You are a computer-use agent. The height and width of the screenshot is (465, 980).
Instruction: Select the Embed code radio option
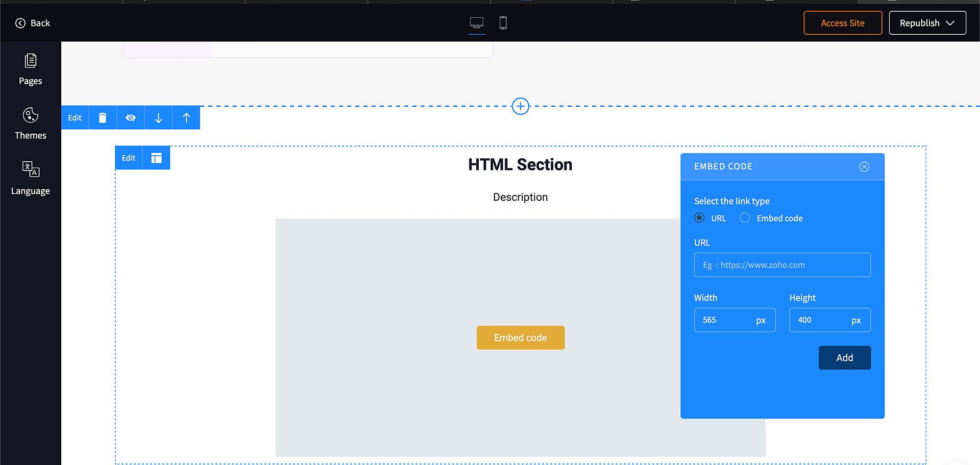tap(745, 218)
